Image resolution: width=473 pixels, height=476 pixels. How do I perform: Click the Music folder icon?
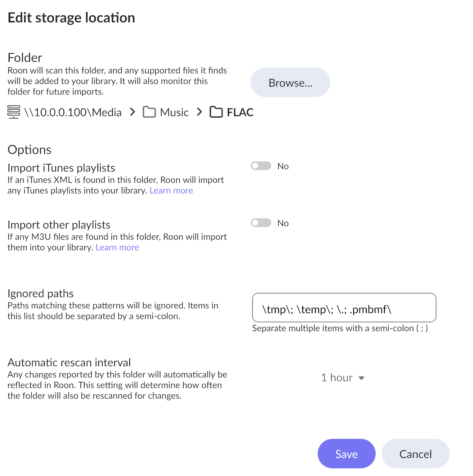pyautogui.click(x=149, y=112)
